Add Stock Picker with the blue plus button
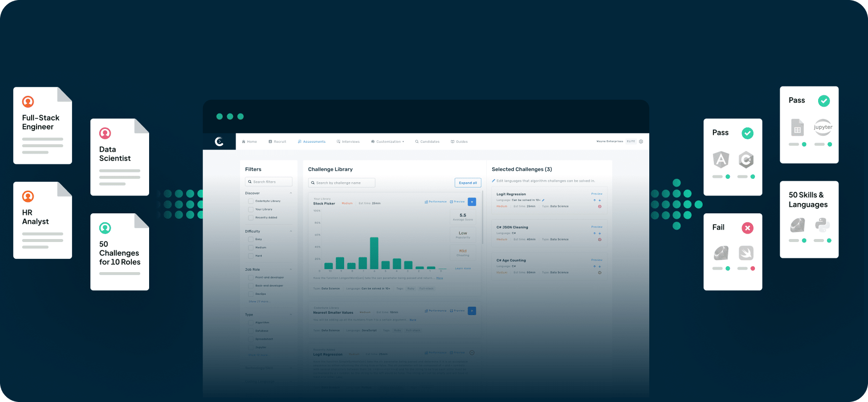Screen dimensions: 868x402 coord(472,201)
